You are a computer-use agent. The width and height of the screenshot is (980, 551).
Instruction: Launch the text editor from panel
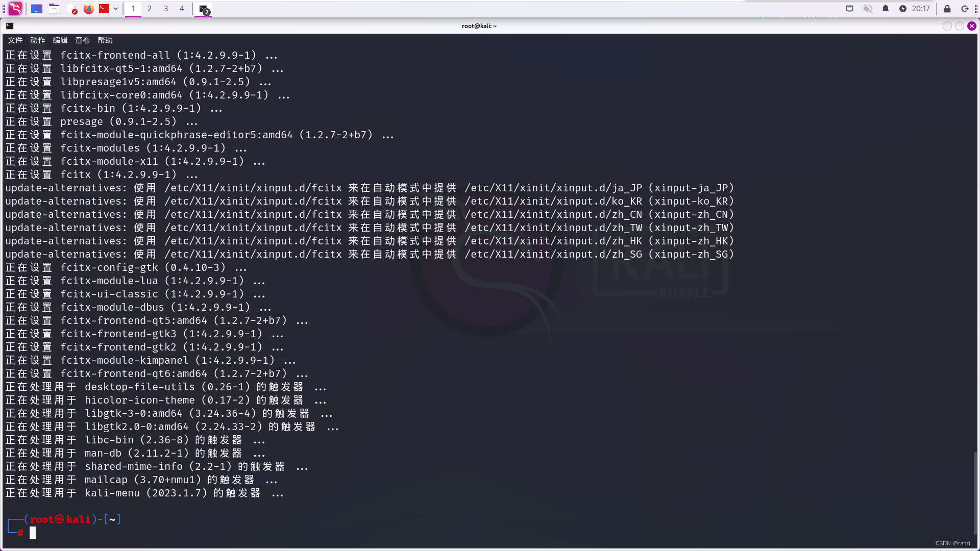(x=71, y=9)
